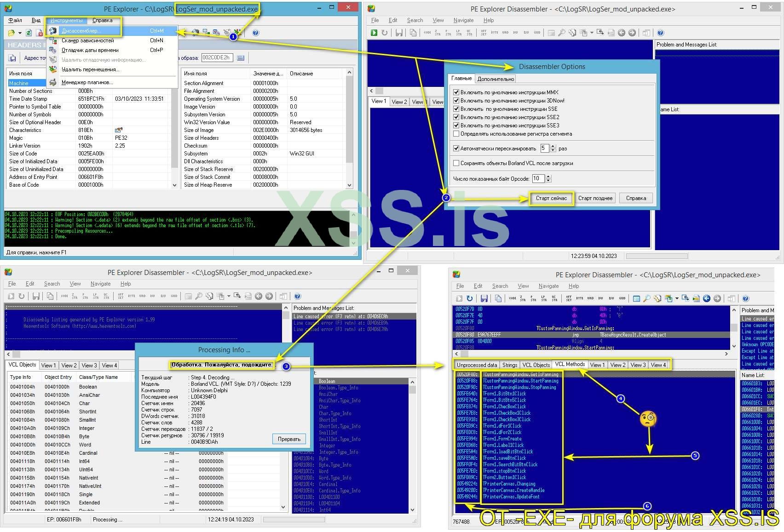This screenshot has height=532, width=784.
Task: Enable the segment register usage detection checkbox
Action: tap(456, 134)
